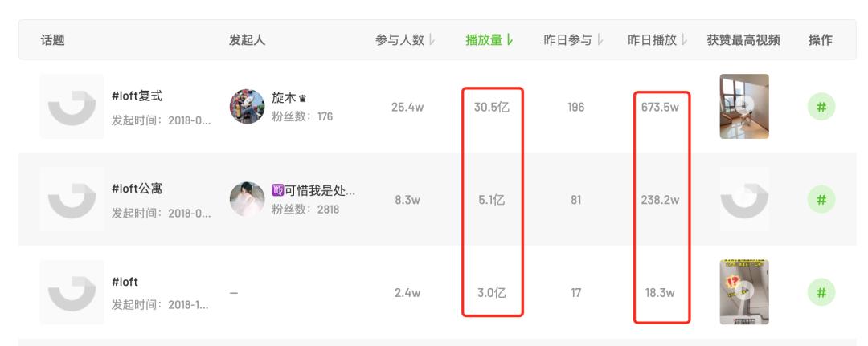The width and height of the screenshot is (868, 346).
Task: Sort by 参与人数 column
Action: coord(405,40)
